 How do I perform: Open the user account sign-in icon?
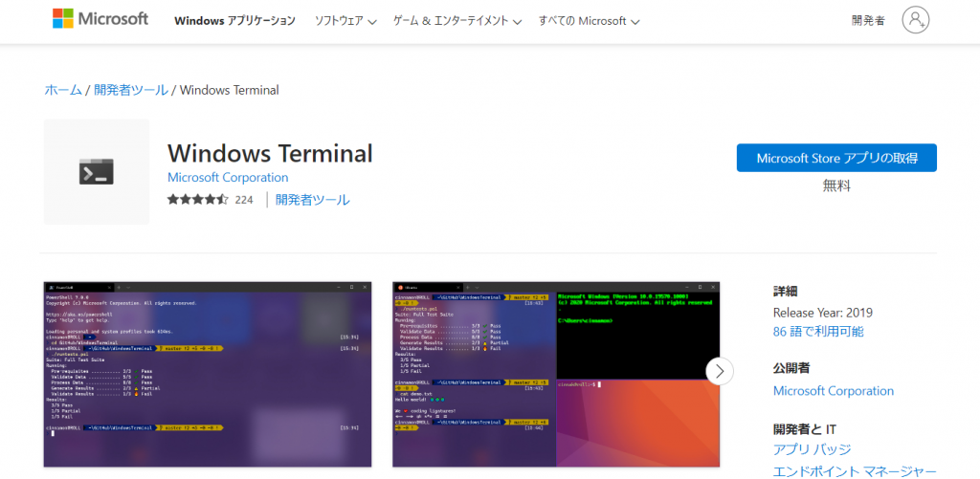(x=915, y=20)
